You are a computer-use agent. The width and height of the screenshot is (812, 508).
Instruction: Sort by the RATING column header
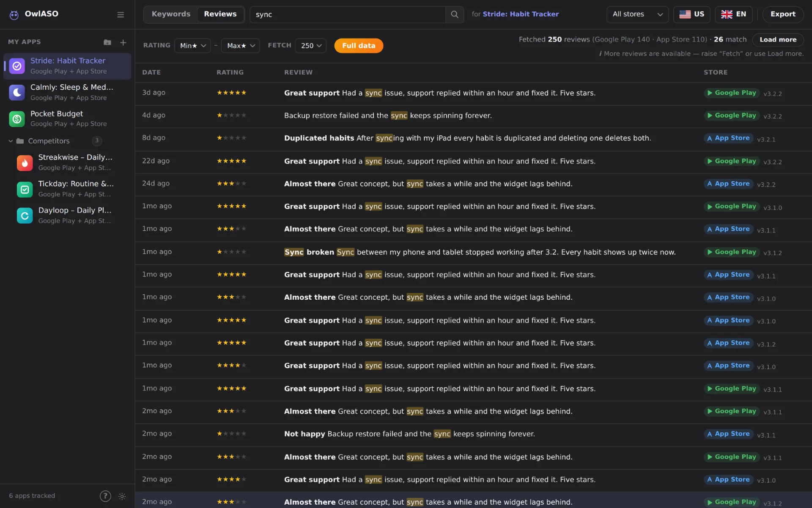tap(230, 72)
